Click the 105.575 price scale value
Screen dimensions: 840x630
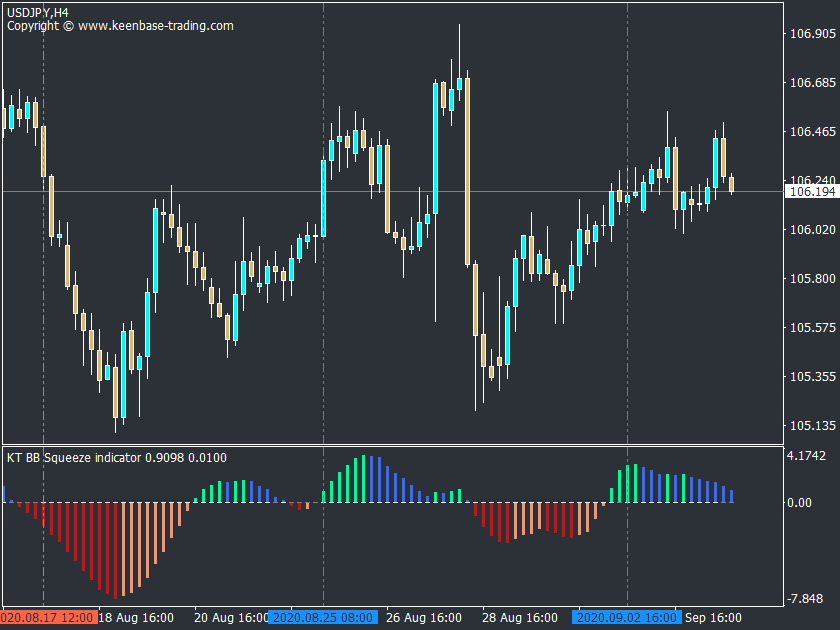pos(813,327)
